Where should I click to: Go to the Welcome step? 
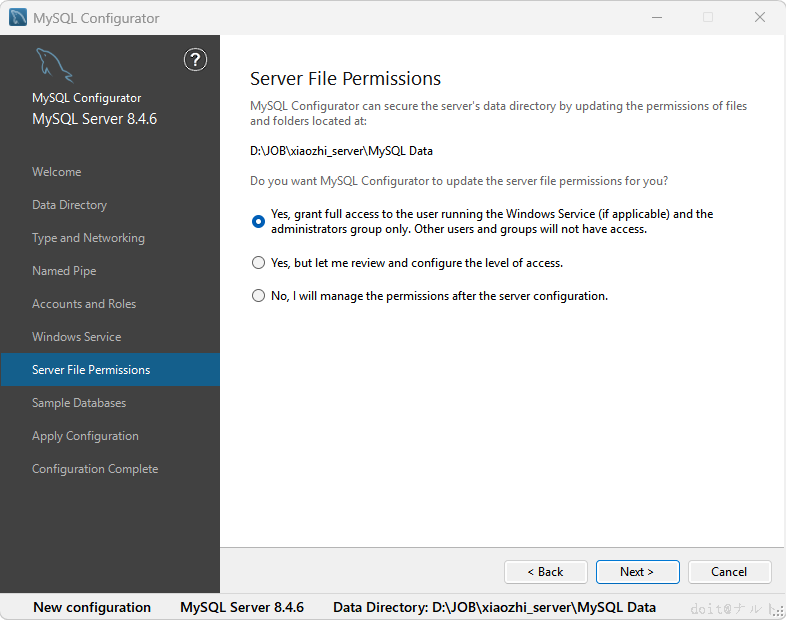click(x=57, y=172)
